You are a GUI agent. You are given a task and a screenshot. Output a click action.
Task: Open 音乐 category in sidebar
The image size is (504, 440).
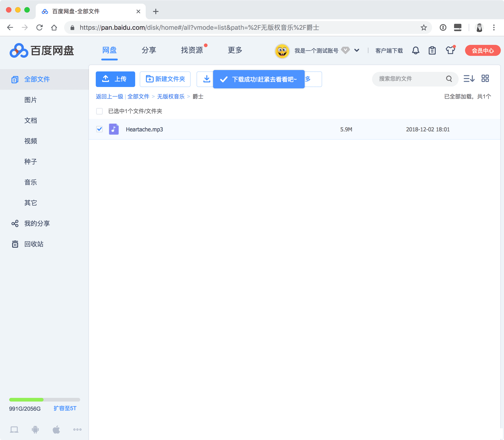[x=30, y=182]
